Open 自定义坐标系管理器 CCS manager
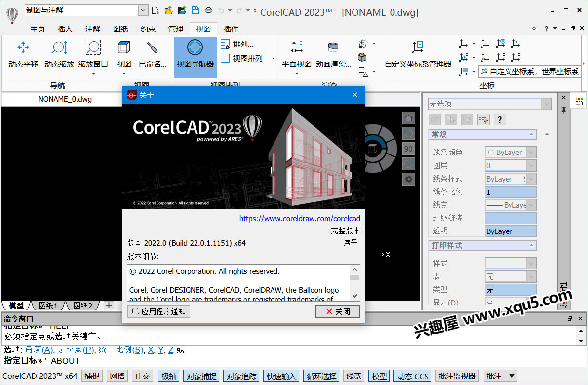 [x=418, y=54]
